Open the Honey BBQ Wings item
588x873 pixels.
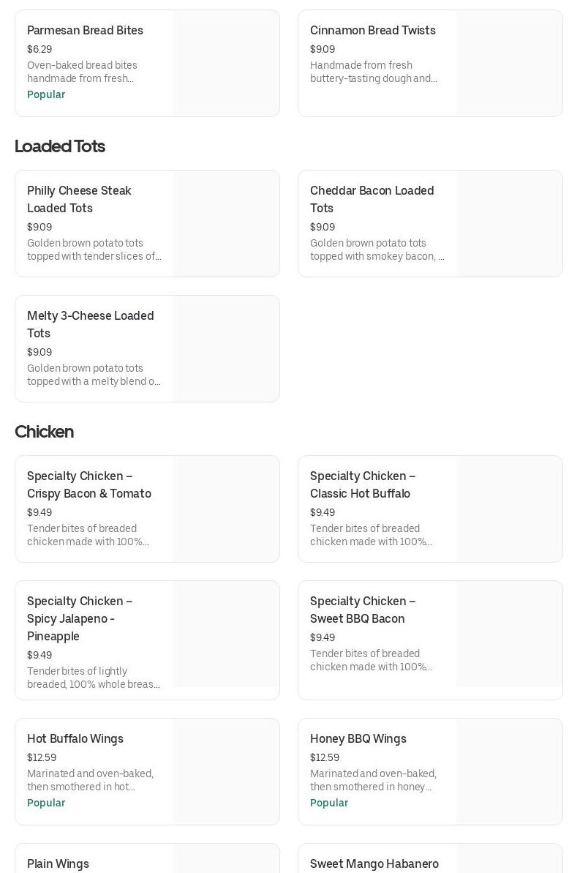coord(358,739)
